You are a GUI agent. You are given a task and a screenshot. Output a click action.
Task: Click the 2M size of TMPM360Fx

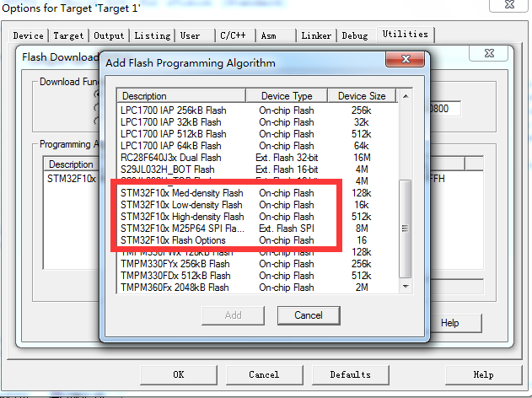[362, 288]
